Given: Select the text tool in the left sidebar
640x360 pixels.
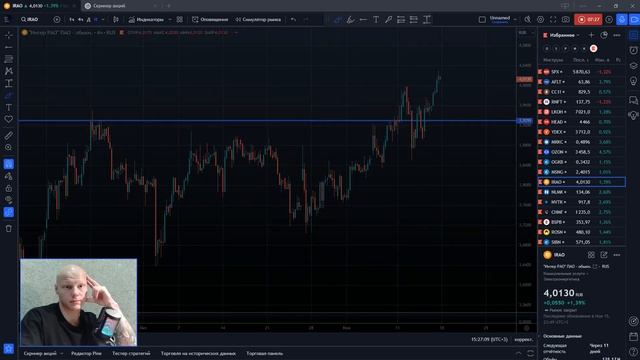Looking at the screenshot, I should pyautogui.click(x=9, y=107).
